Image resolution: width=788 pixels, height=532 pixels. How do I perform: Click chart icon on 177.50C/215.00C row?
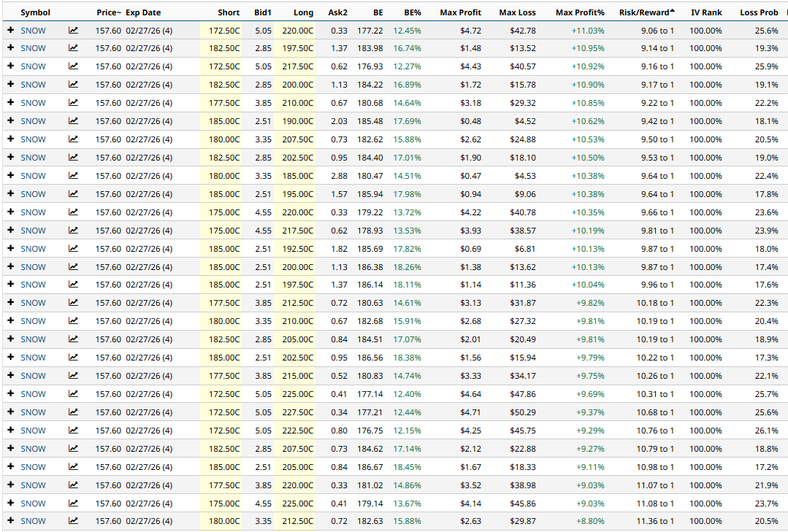[x=73, y=376]
